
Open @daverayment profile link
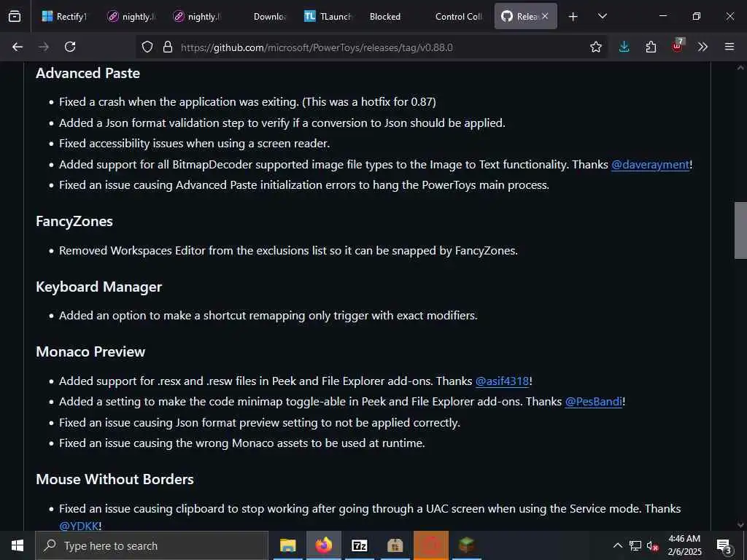coord(650,164)
